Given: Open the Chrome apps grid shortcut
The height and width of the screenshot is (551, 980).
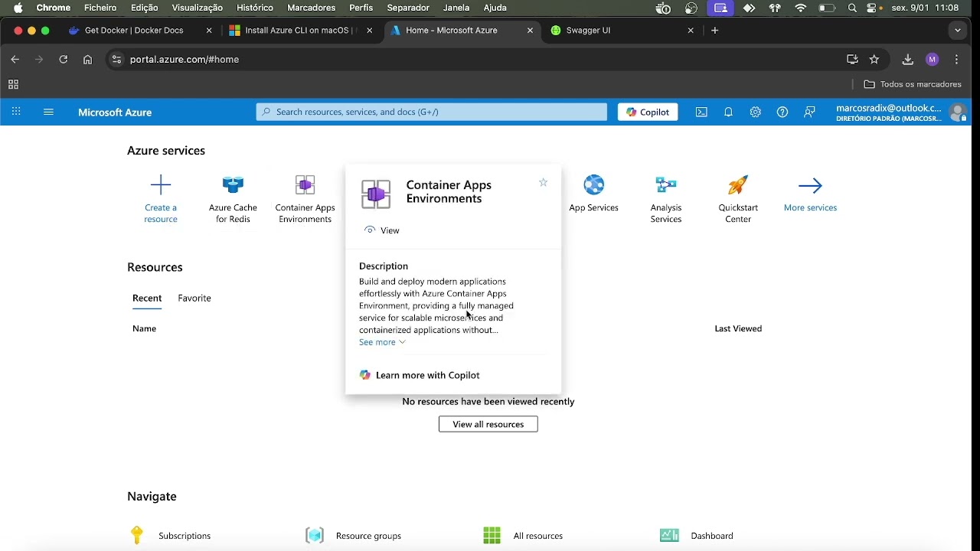Looking at the screenshot, I should (13, 84).
